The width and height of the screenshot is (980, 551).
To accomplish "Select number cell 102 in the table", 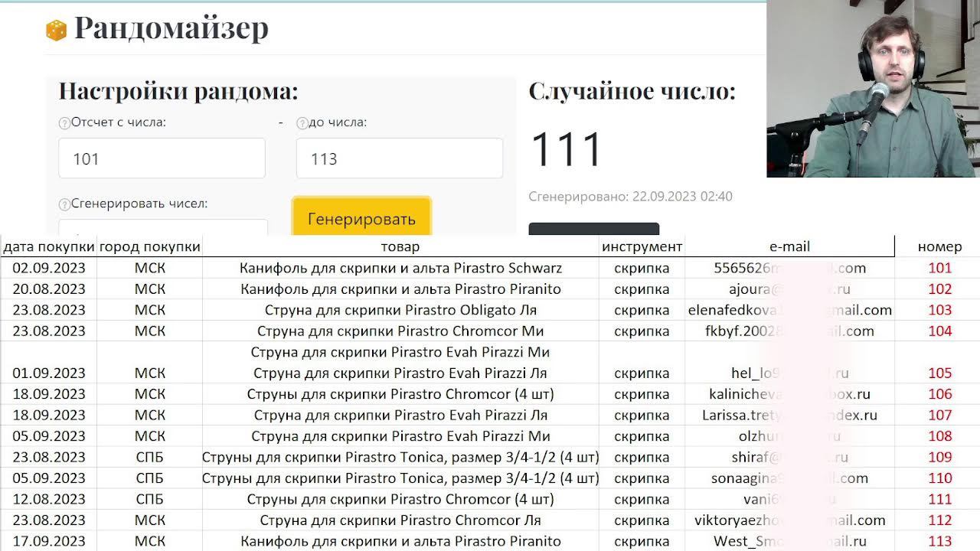I will (939, 289).
